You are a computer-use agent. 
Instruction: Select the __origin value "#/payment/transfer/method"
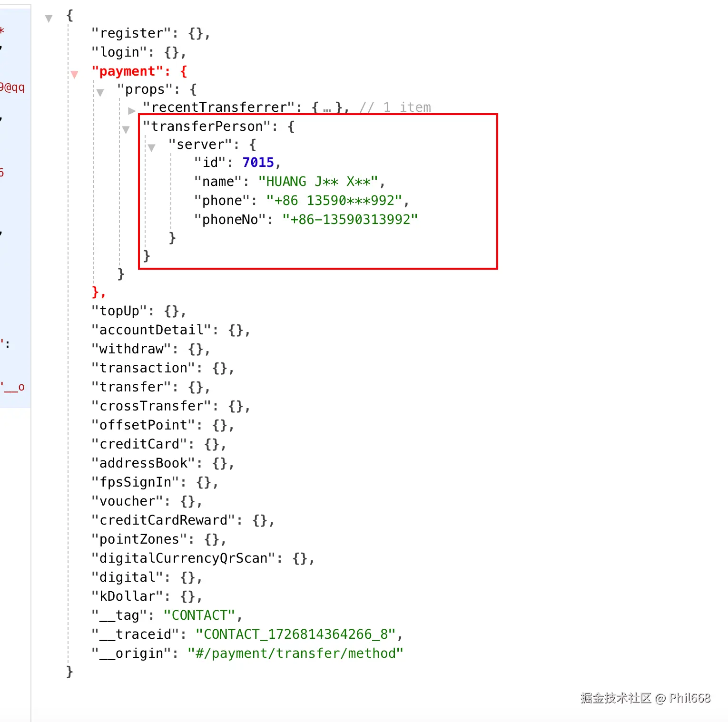(x=295, y=654)
